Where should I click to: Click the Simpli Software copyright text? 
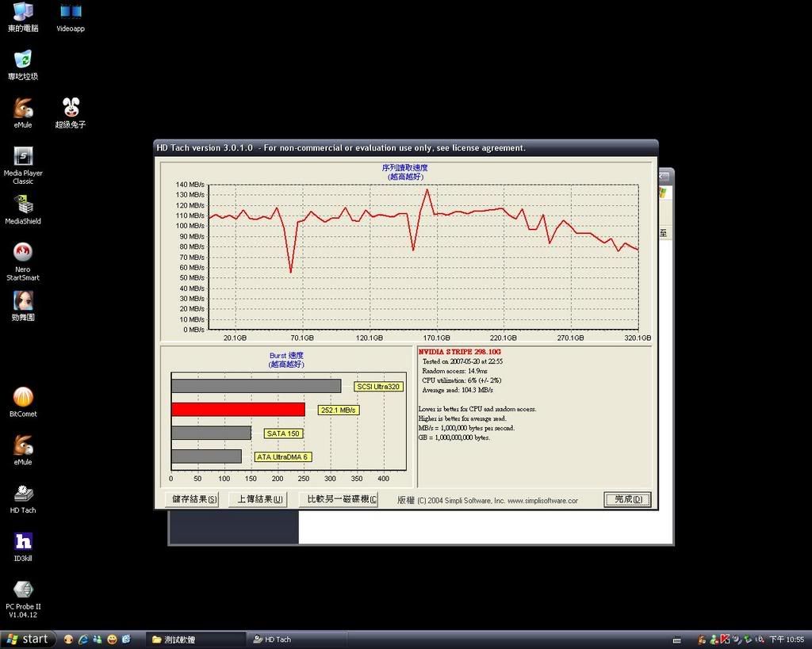488,501
